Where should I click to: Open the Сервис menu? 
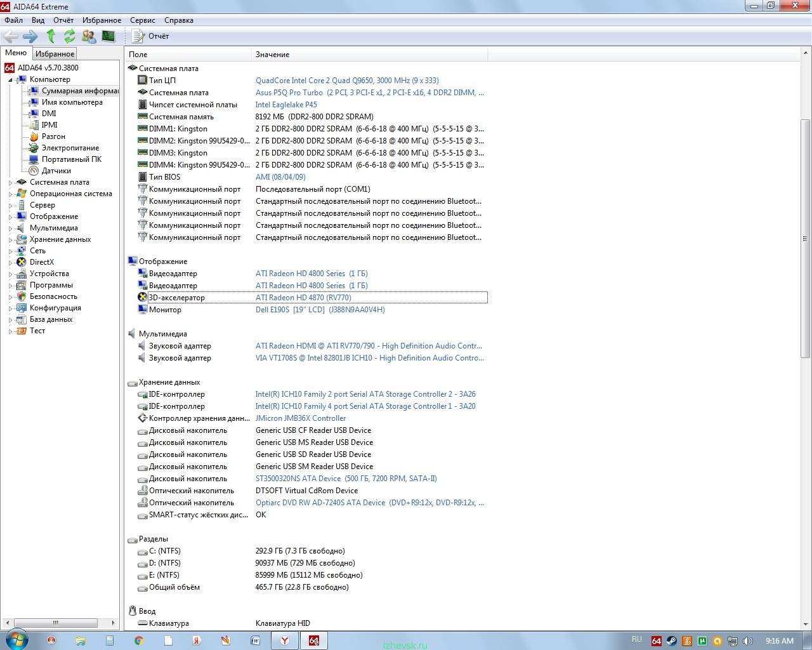click(x=143, y=20)
